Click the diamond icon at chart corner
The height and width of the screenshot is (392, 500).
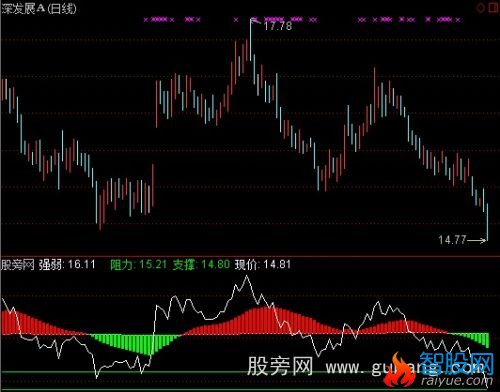(x=481, y=8)
